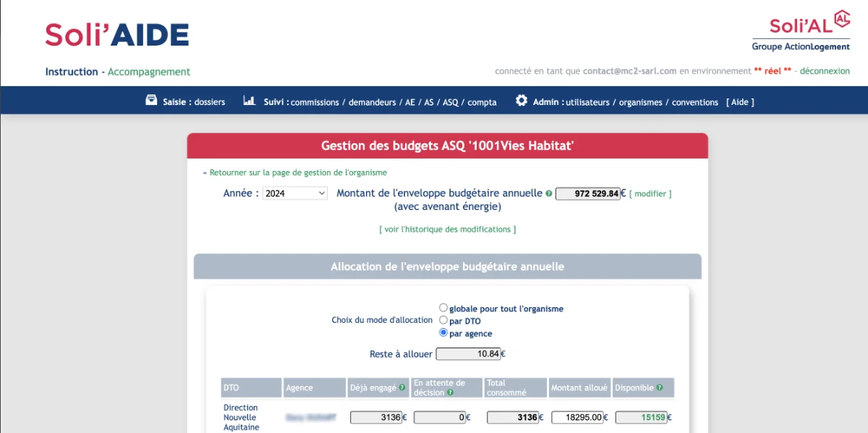
Task: Click help icon beside enveloppe budgétaire annuelle
Action: (549, 194)
